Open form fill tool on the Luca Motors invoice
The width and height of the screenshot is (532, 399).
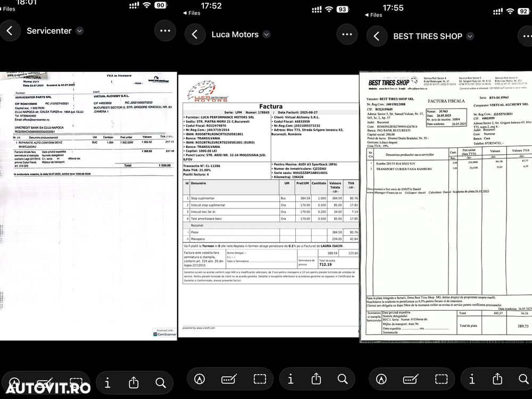point(229,379)
